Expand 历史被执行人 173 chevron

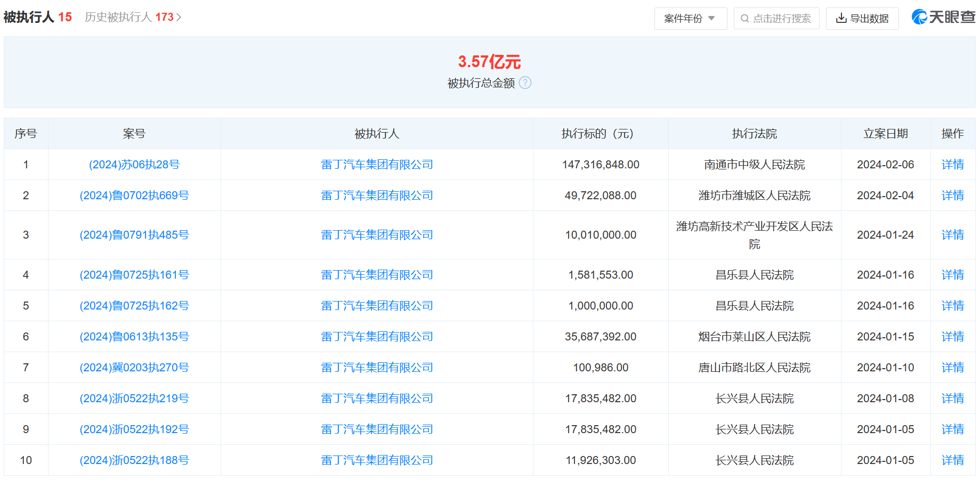179,18
